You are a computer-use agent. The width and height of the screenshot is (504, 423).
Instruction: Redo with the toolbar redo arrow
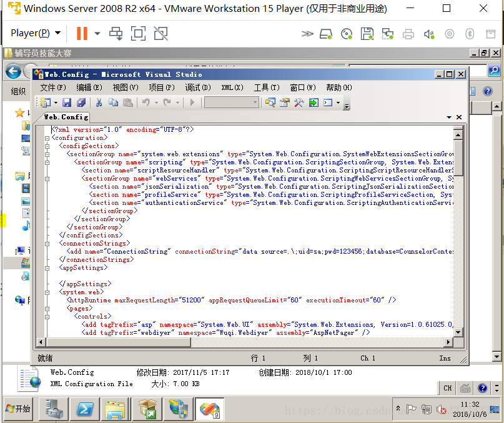(x=167, y=102)
